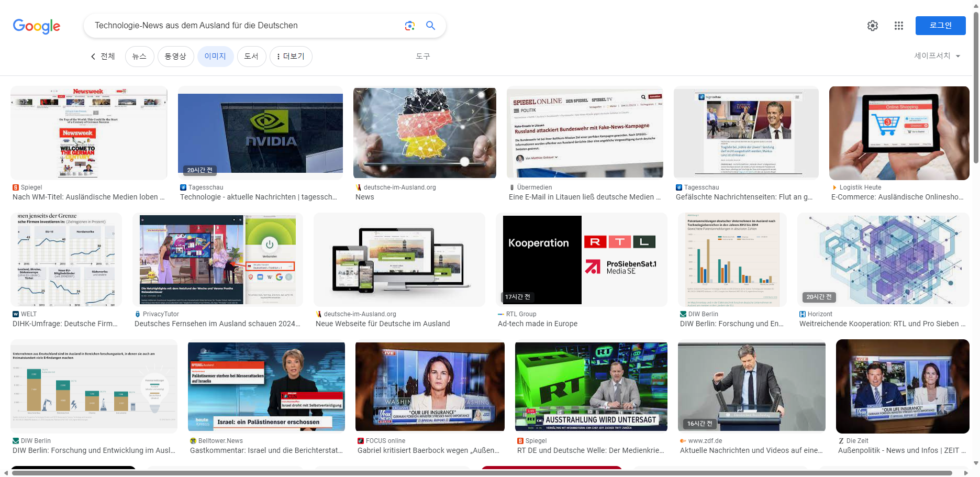This screenshot has height=477, width=980.
Task: Select the 이미지 tab
Action: pyautogui.click(x=215, y=57)
